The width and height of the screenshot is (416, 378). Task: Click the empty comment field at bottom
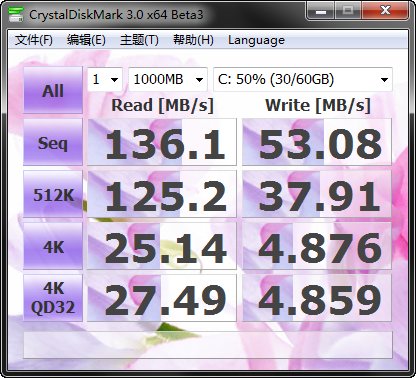pyautogui.click(x=208, y=345)
